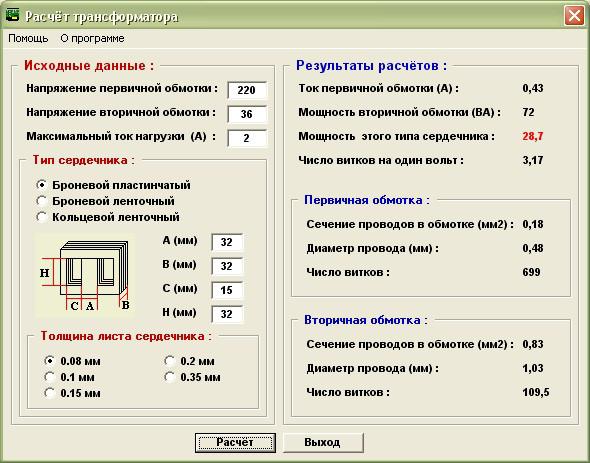
Task: Focus the primary winding voltage field
Action: (x=247, y=90)
